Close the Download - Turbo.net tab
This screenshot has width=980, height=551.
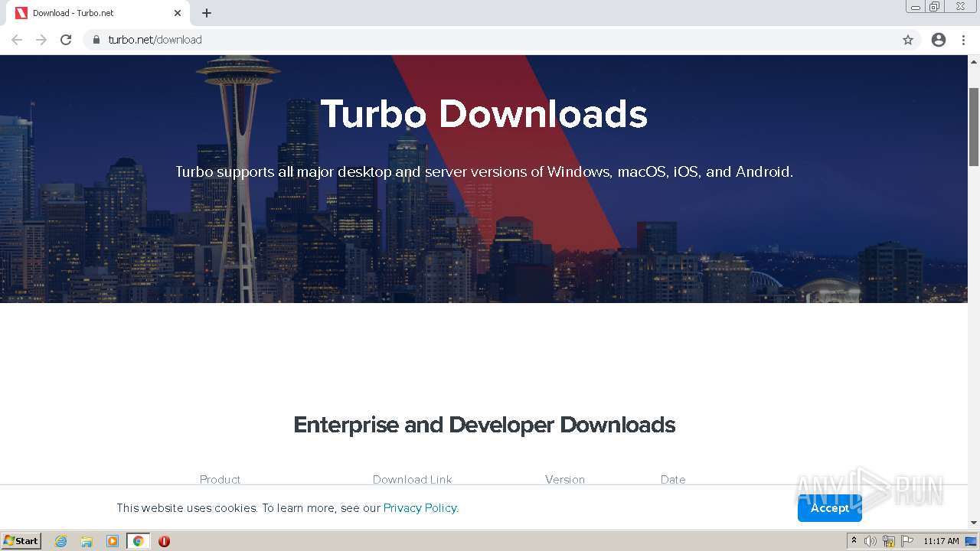click(x=178, y=13)
